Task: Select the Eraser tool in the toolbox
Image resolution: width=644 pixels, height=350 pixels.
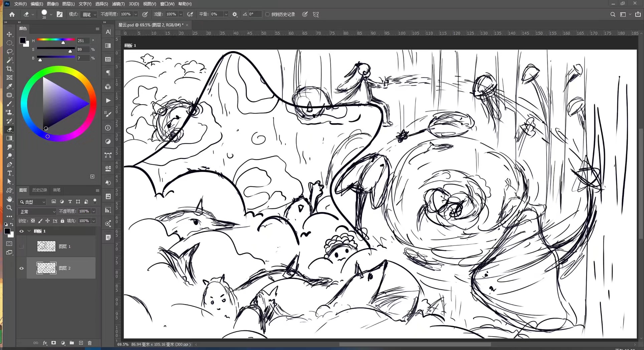Action: 9,130
